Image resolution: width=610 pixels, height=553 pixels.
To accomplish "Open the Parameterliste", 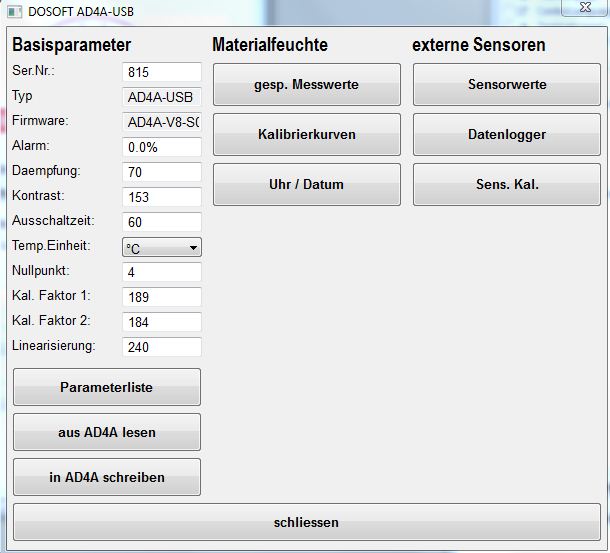I will (107, 387).
